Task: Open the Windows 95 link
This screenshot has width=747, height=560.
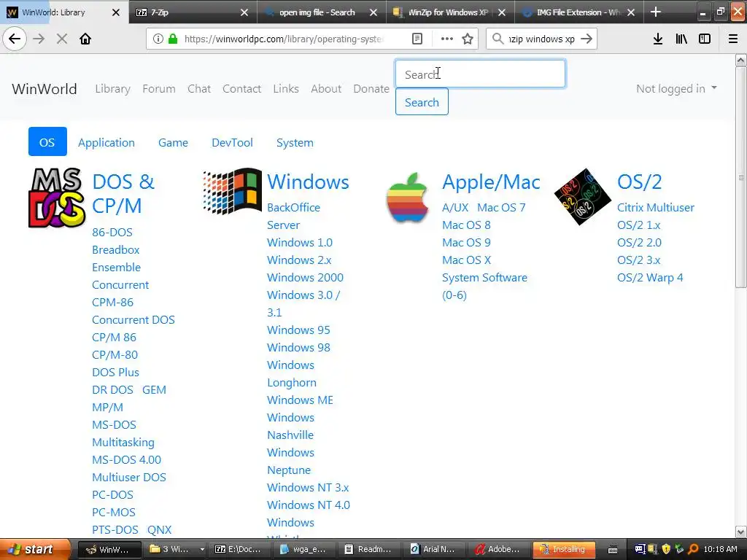Action: [x=298, y=330]
